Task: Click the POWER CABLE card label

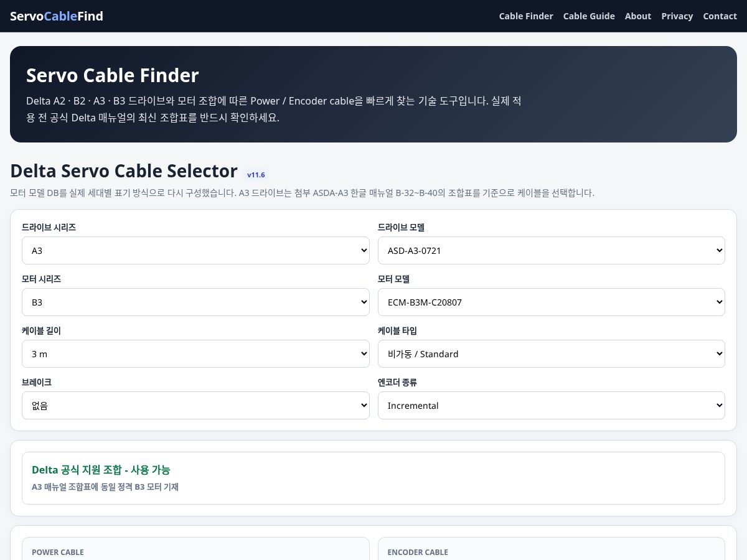Action: (x=58, y=553)
